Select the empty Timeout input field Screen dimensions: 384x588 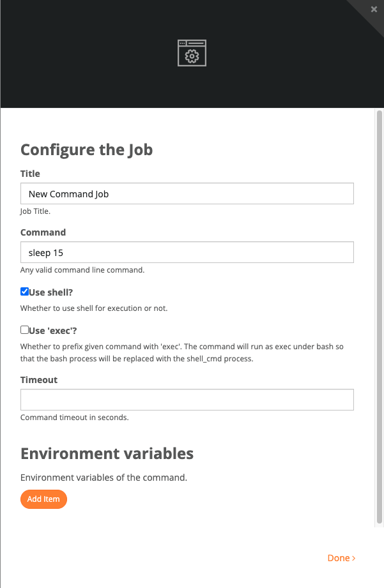coord(187,400)
